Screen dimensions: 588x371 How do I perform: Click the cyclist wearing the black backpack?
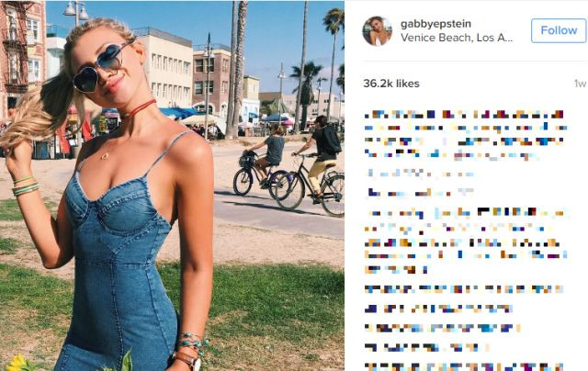[x=319, y=165]
